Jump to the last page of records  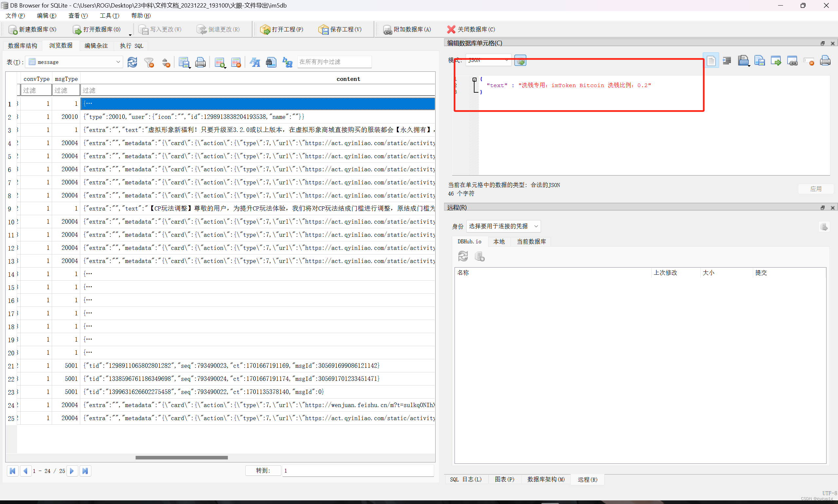[x=85, y=471]
